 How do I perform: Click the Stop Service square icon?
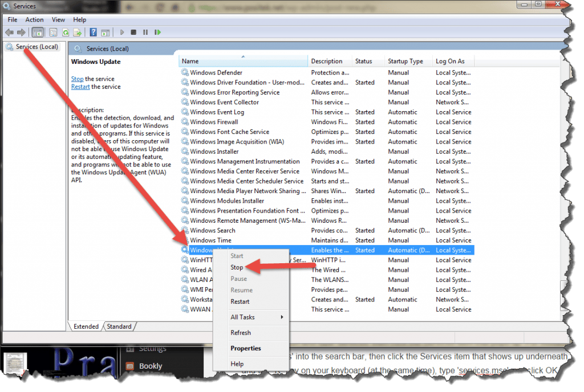133,32
